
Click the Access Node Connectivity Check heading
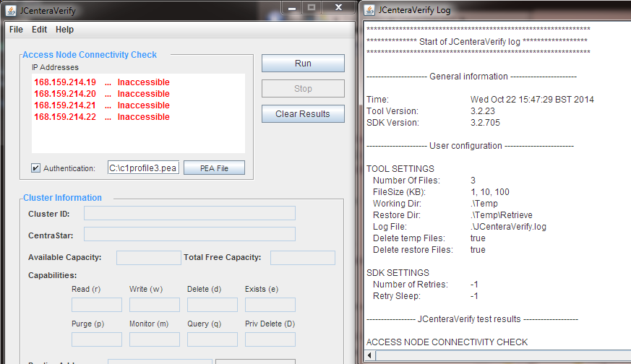(x=90, y=55)
